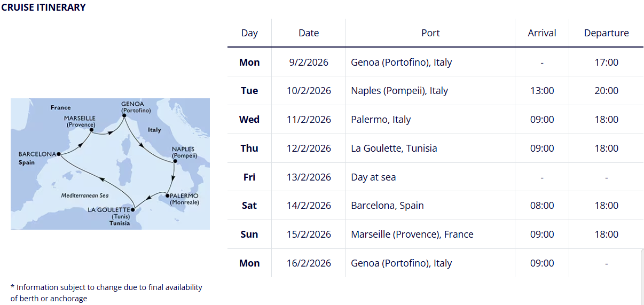Click the Mediterranean Sea label on map
The height and width of the screenshot is (305, 644).
point(84,195)
